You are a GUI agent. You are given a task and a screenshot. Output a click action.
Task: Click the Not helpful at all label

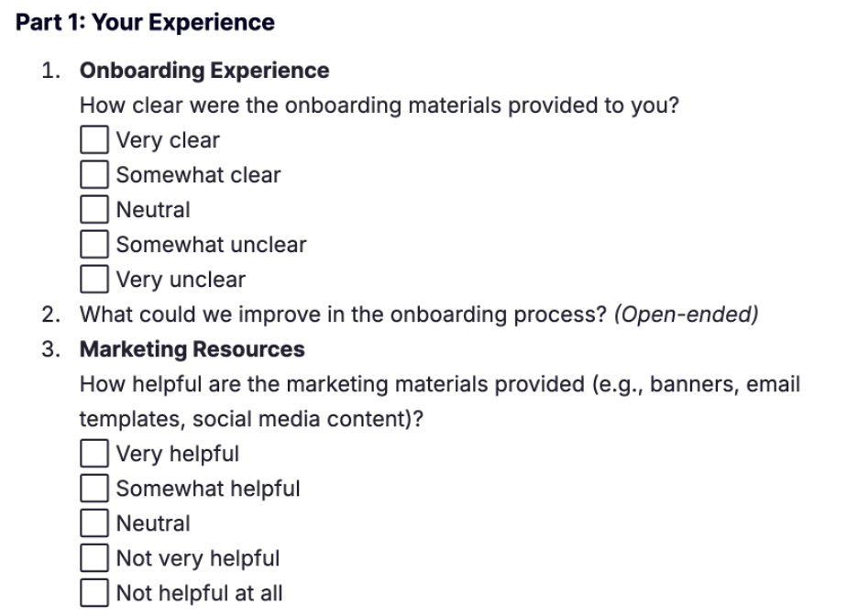(199, 594)
